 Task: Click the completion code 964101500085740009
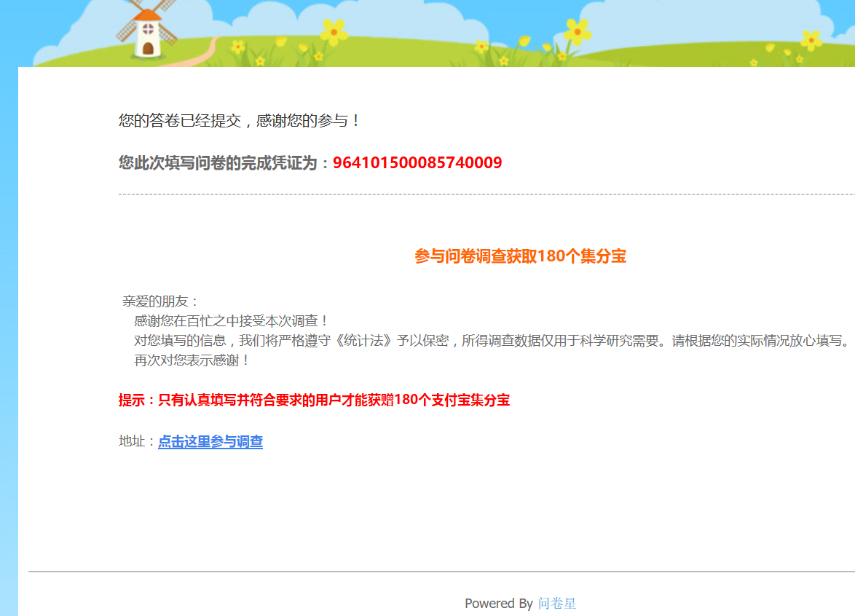417,163
